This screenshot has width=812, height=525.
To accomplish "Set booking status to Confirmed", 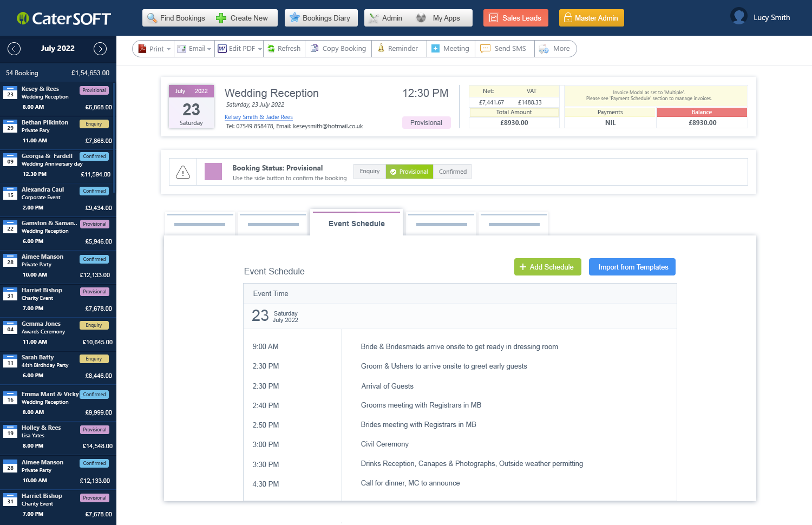I will [453, 172].
